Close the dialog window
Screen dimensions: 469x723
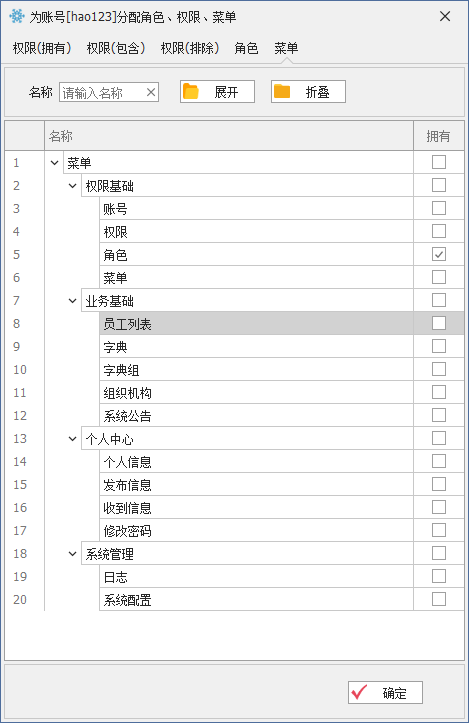point(445,17)
